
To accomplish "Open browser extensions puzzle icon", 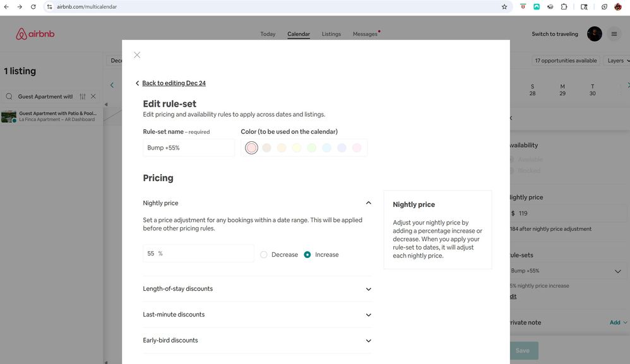I will pos(564,7).
